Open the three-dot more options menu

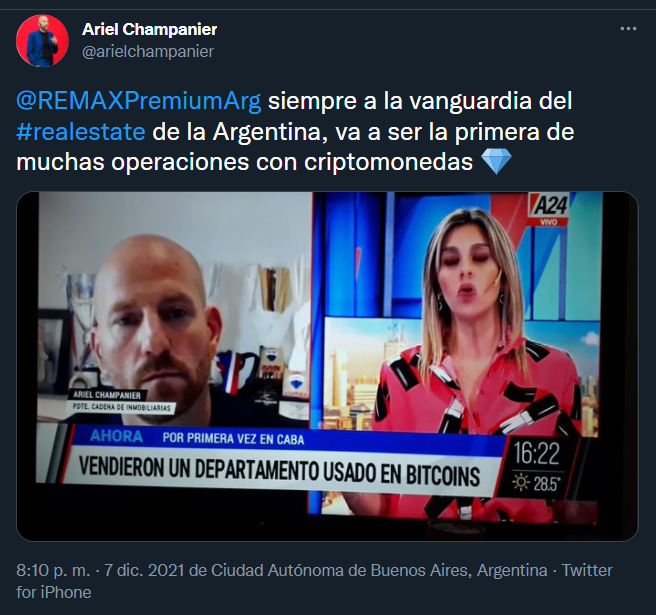tap(628, 29)
